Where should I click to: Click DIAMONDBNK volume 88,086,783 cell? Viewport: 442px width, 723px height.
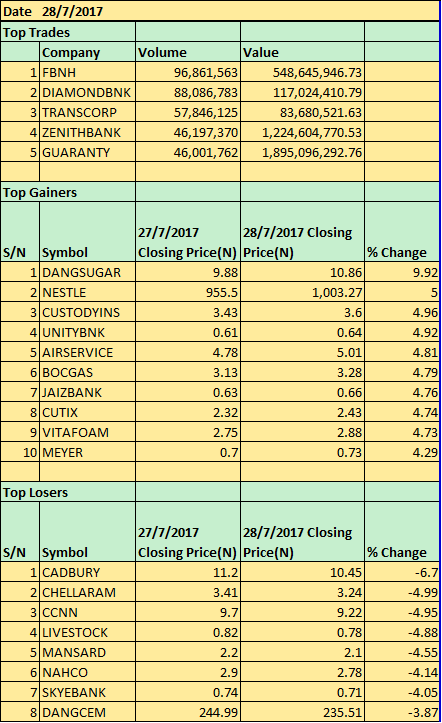tap(188, 92)
